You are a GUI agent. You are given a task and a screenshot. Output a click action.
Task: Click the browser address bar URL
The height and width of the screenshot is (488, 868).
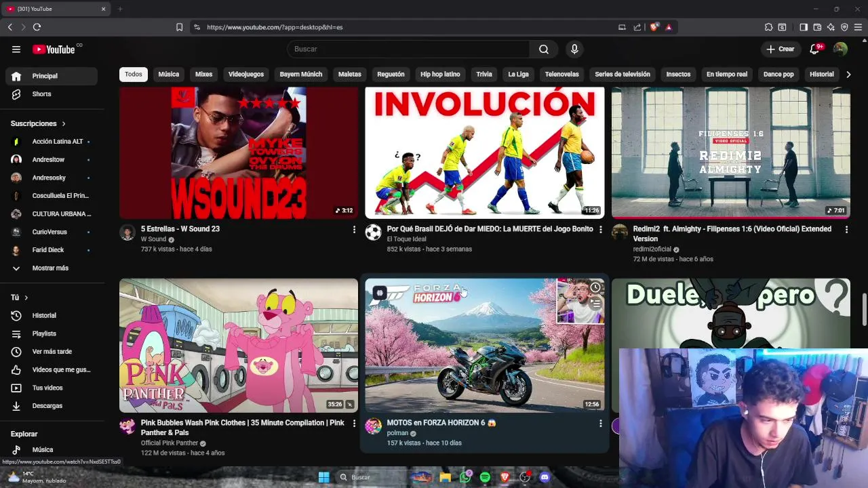[275, 27]
